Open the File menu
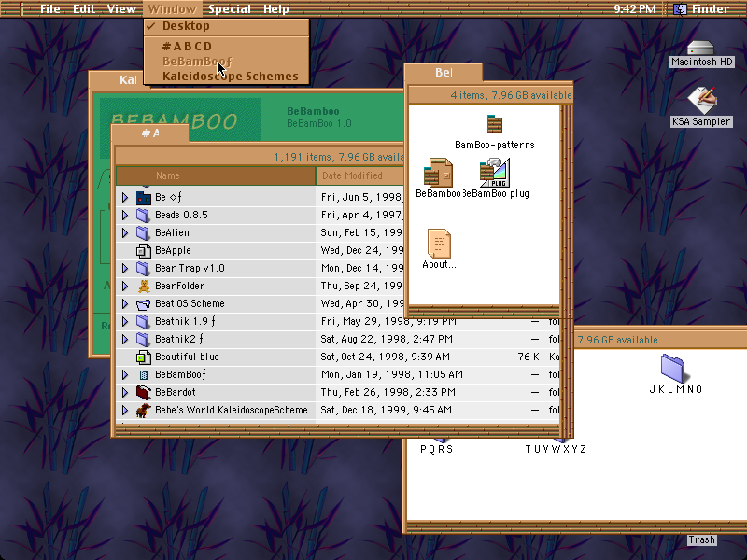747x560 pixels. pyautogui.click(x=50, y=9)
